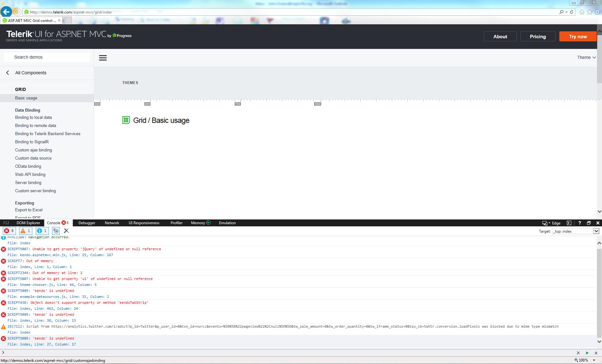Switch to the DOM Explorer tab
The width and height of the screenshot is (602, 364).
click(x=28, y=223)
